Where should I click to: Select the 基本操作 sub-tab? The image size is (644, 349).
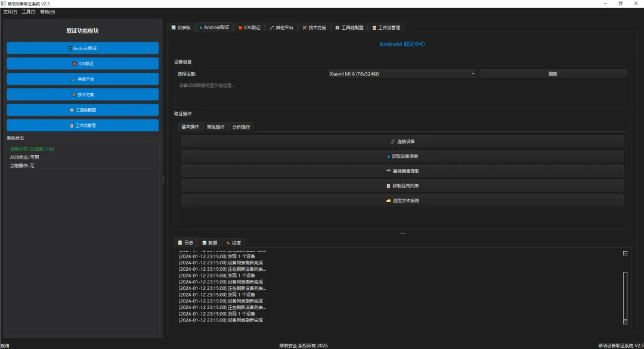coord(190,126)
